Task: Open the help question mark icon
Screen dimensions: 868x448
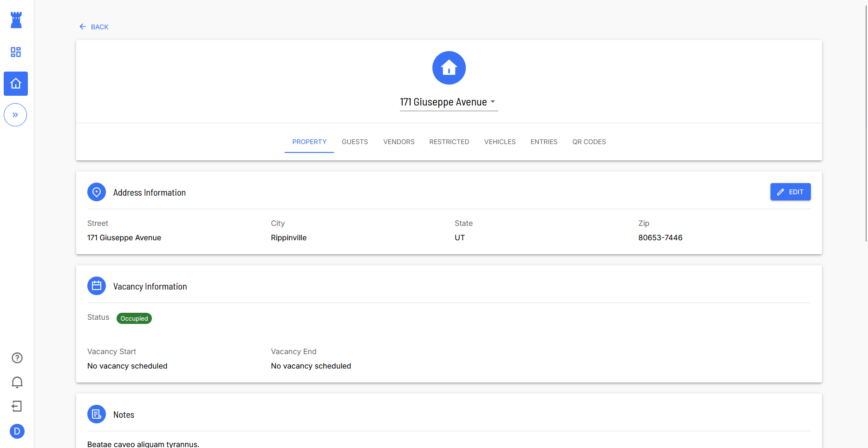Action: point(17,358)
